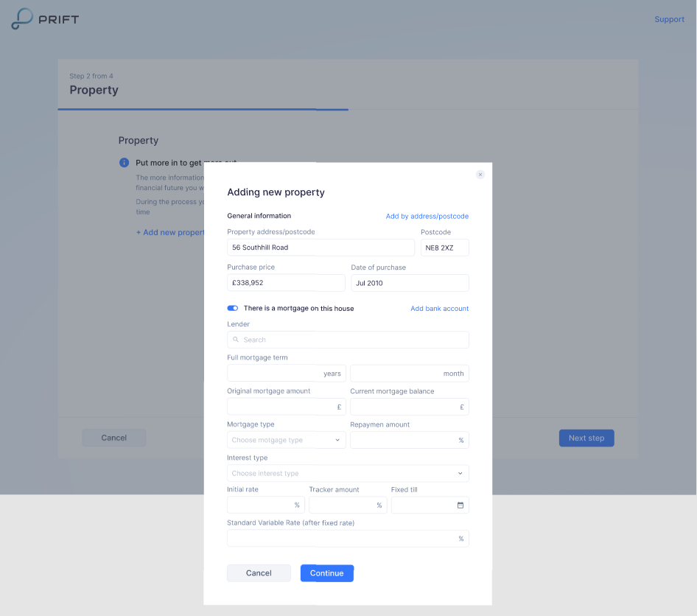Expand the Interest type dropdown
The image size is (697, 616).
[348, 473]
